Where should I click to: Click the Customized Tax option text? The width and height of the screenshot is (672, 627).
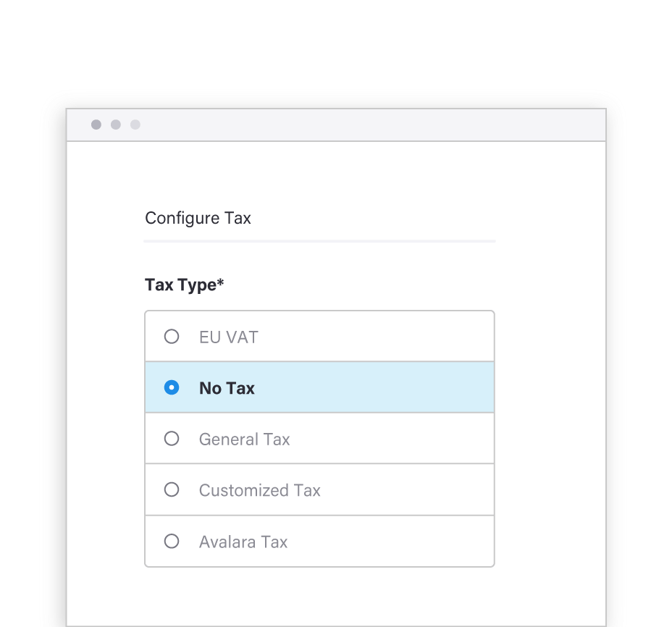[x=260, y=490]
